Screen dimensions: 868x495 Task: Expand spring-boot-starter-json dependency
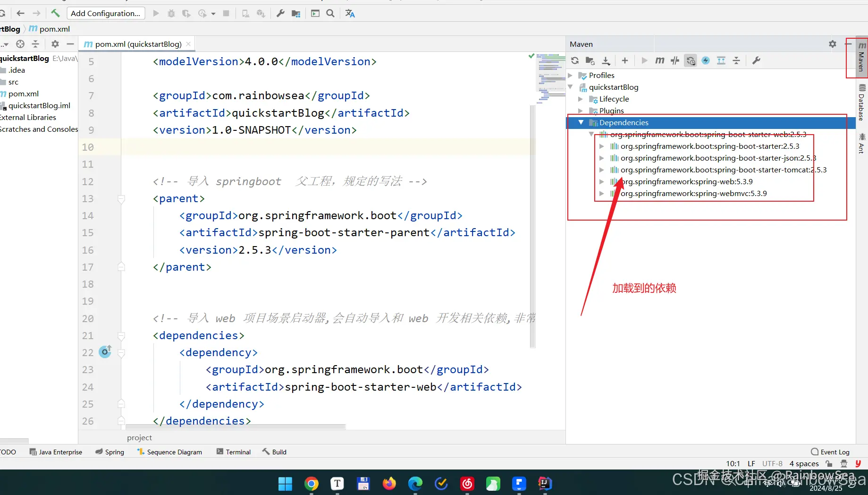(601, 158)
